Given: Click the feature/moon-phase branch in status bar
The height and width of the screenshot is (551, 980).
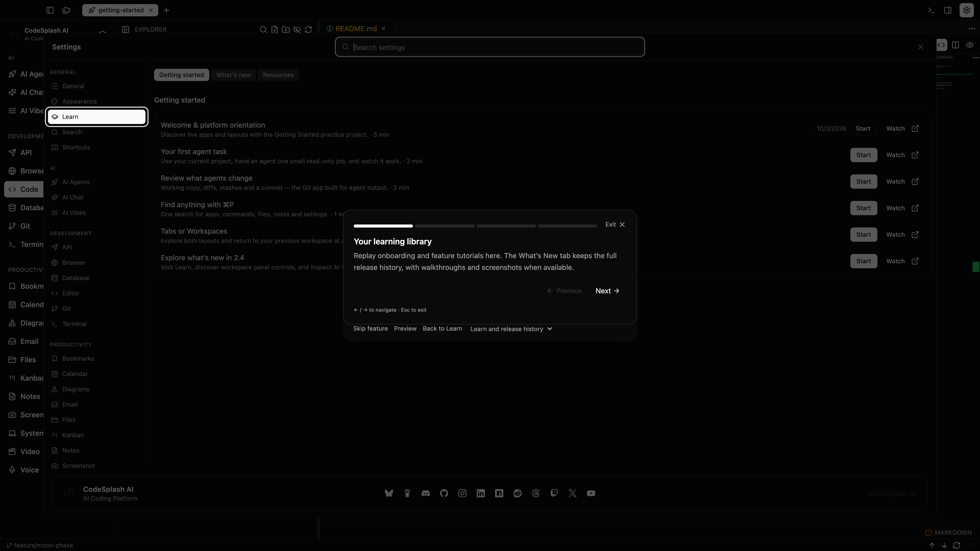Looking at the screenshot, I should point(40,545).
